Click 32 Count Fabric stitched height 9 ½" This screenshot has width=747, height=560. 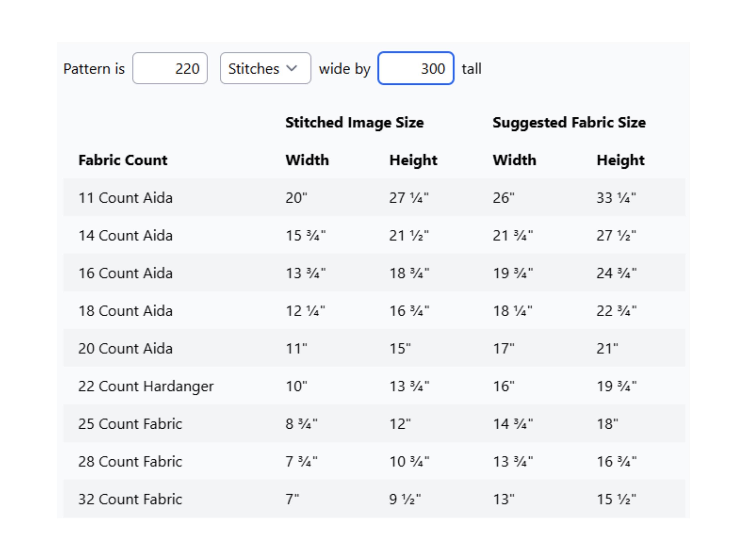tap(405, 499)
